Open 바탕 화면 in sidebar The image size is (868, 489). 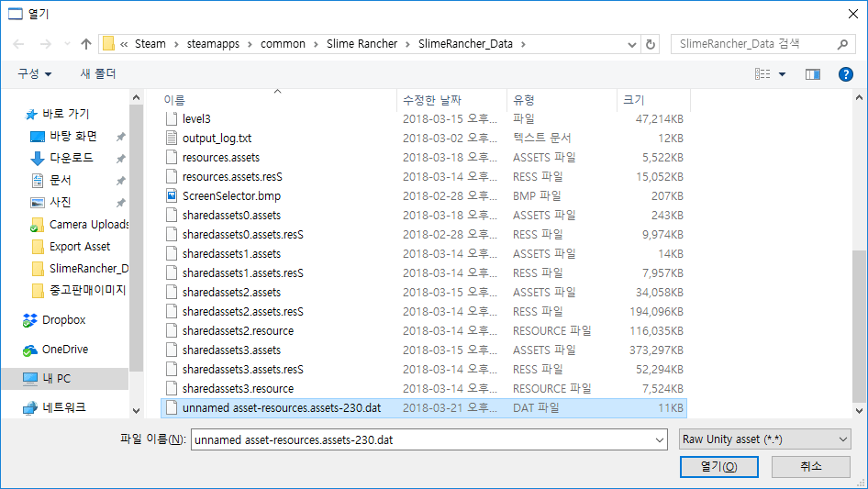[73, 136]
